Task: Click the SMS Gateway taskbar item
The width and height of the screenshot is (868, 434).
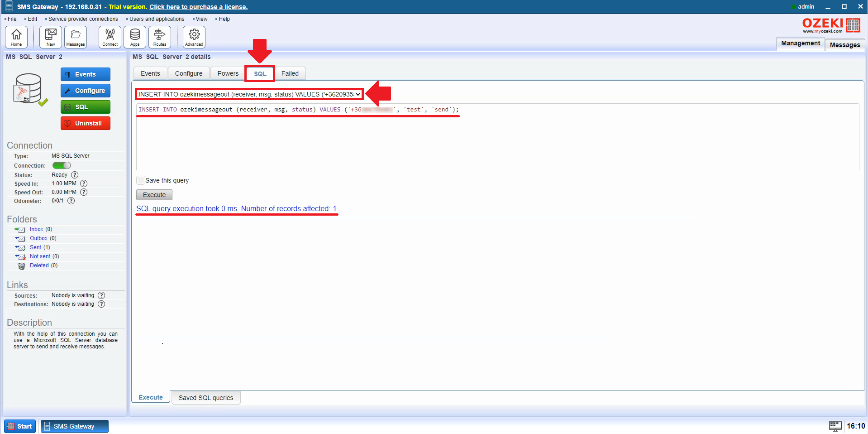Action: [75, 426]
